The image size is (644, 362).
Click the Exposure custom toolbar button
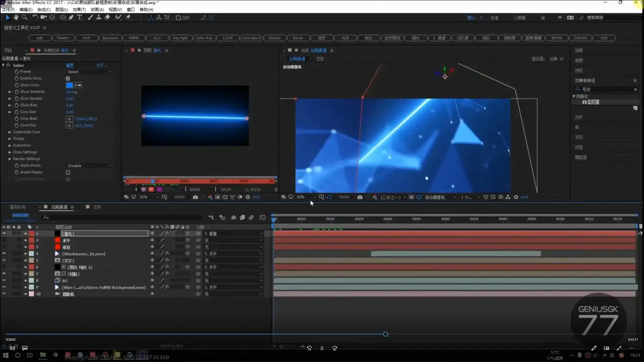coord(110,38)
